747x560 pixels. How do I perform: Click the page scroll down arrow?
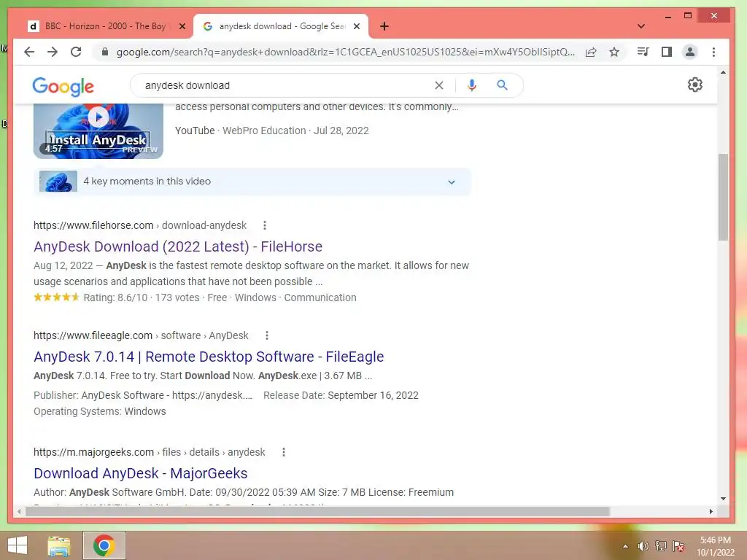(723, 499)
